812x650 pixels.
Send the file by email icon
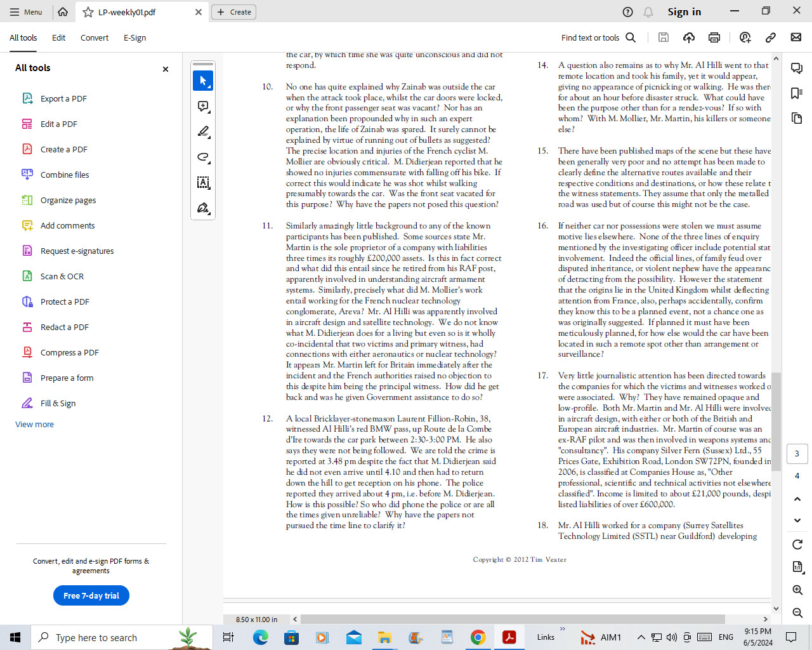(796, 37)
